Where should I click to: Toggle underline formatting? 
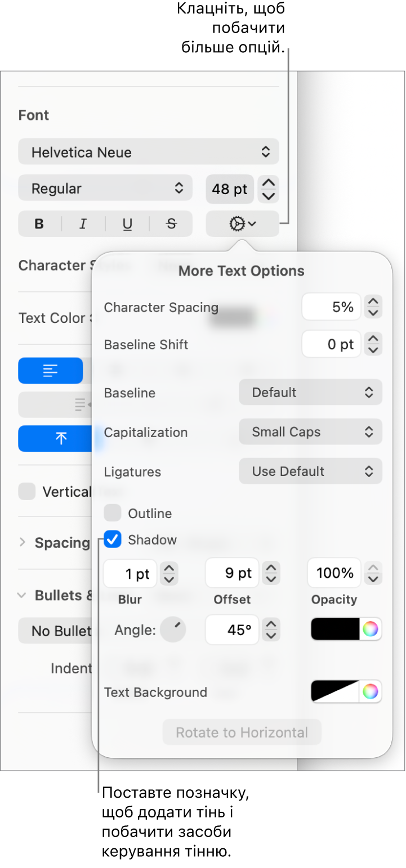click(127, 224)
